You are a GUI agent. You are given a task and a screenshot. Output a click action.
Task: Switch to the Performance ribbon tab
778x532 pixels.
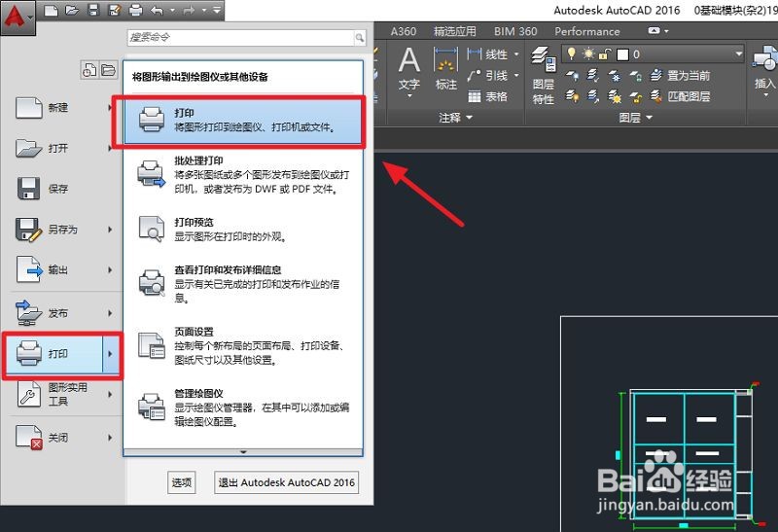coord(587,32)
